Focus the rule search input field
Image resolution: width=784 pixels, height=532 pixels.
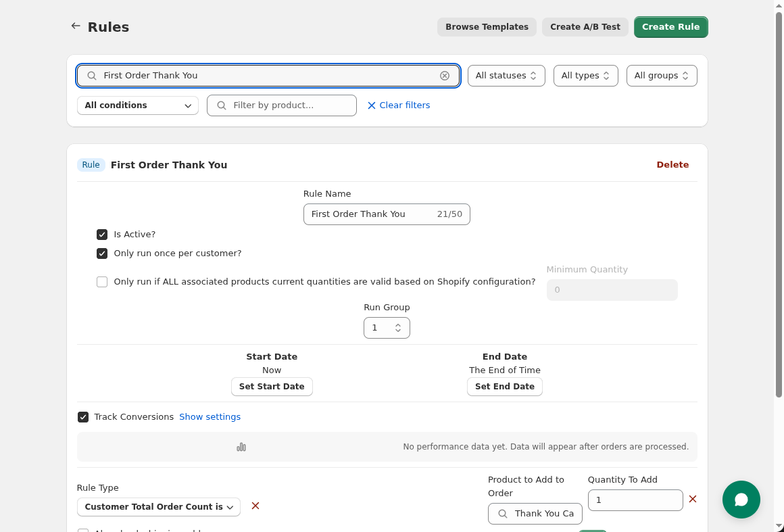pyautogui.click(x=268, y=76)
